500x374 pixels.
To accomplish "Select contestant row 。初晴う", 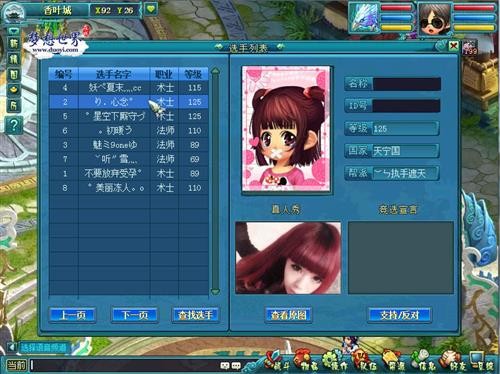I will 129,130.
